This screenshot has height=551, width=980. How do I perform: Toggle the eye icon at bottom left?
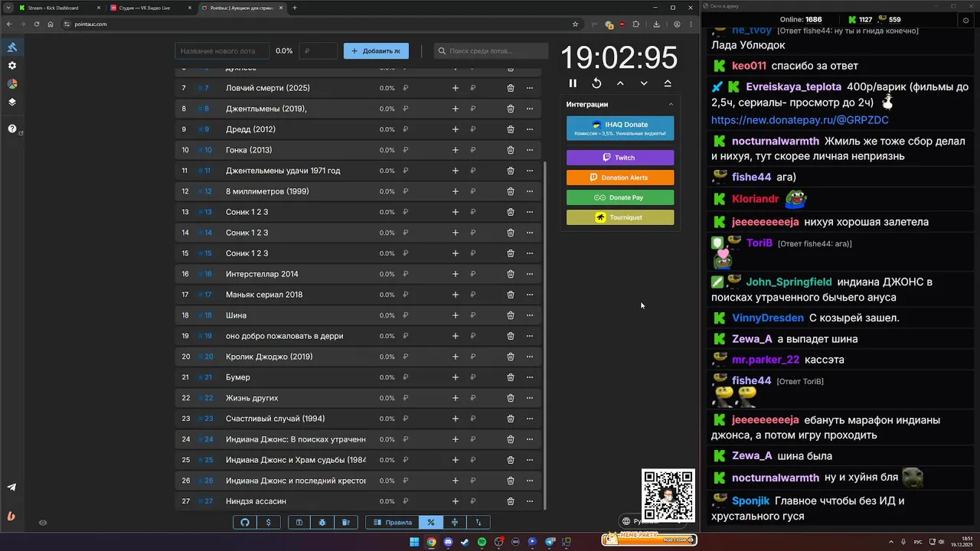[43, 523]
